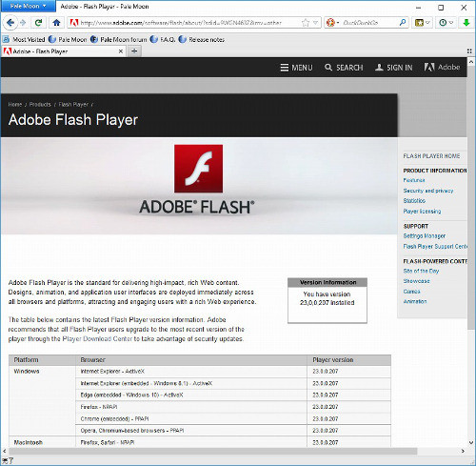
Task: Open the Adobe site MENU
Action: point(296,68)
